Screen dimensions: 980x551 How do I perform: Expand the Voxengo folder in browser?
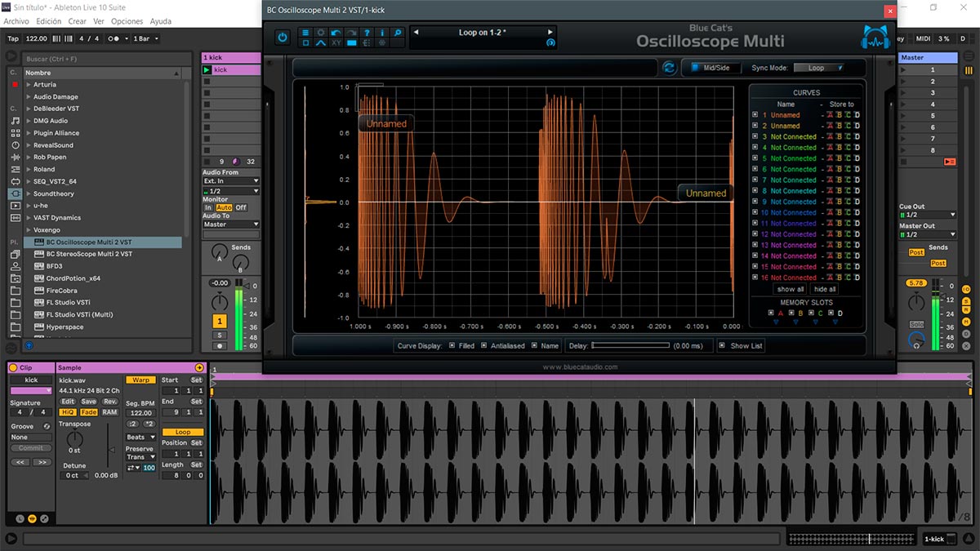(x=28, y=230)
